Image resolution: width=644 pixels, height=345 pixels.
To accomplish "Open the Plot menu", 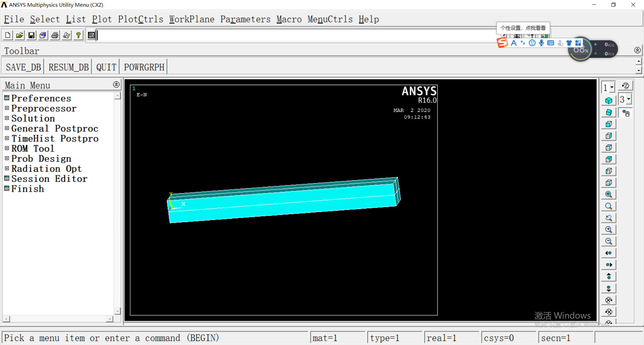I will tap(102, 19).
